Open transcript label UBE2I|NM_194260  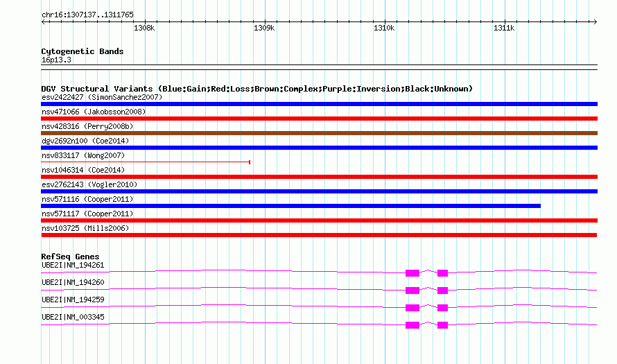click(x=73, y=283)
